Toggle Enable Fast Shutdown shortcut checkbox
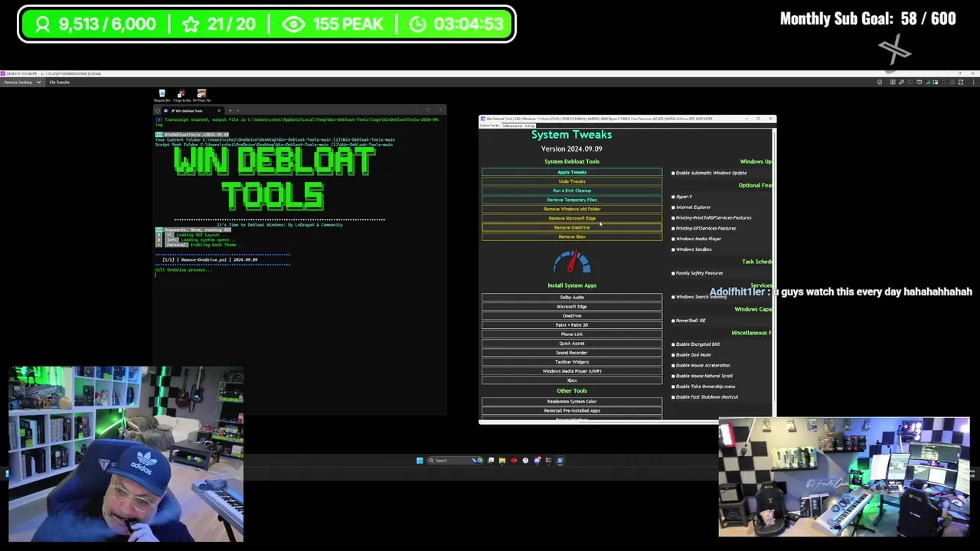 674,397
